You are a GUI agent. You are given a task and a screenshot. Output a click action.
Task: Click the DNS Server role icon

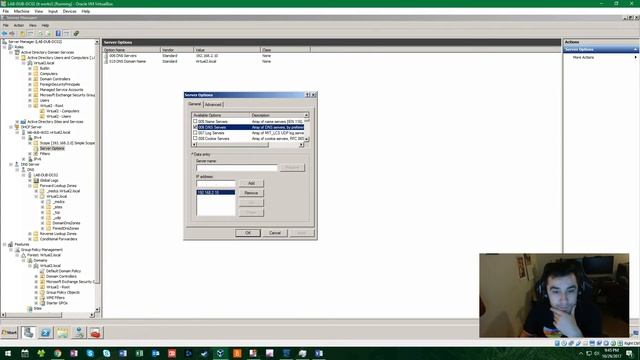[x=17, y=164]
